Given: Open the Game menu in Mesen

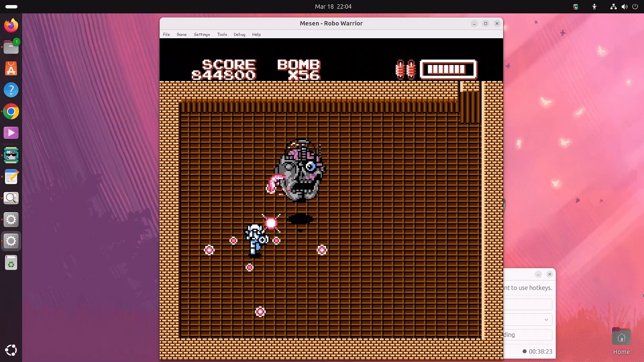Looking at the screenshot, I should (182, 34).
